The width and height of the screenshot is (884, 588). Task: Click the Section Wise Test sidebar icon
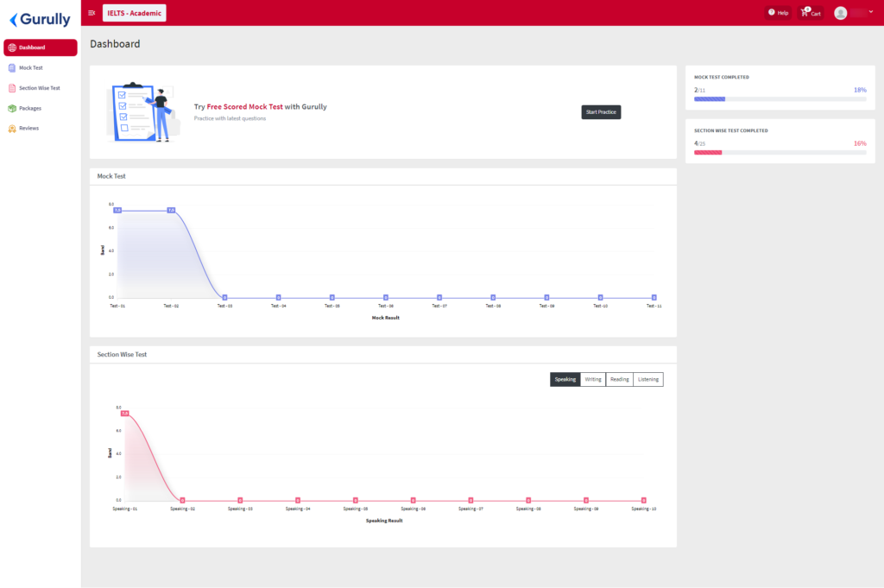coord(12,88)
